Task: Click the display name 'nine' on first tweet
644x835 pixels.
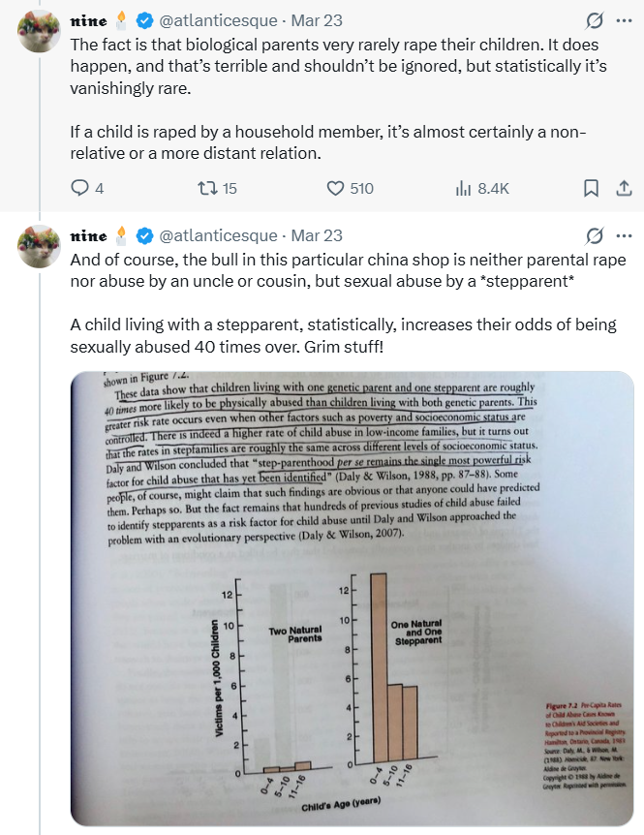Action: tap(90, 20)
